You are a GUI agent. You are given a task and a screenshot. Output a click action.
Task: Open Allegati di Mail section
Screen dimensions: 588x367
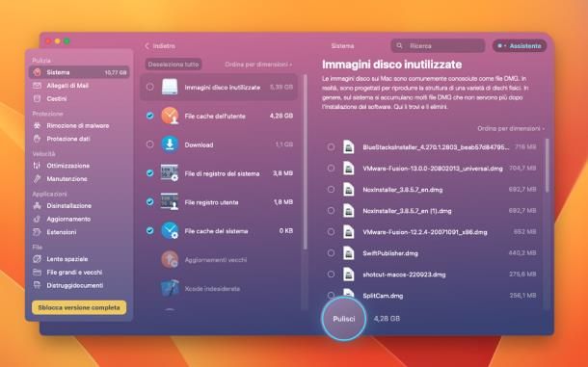[79, 86]
